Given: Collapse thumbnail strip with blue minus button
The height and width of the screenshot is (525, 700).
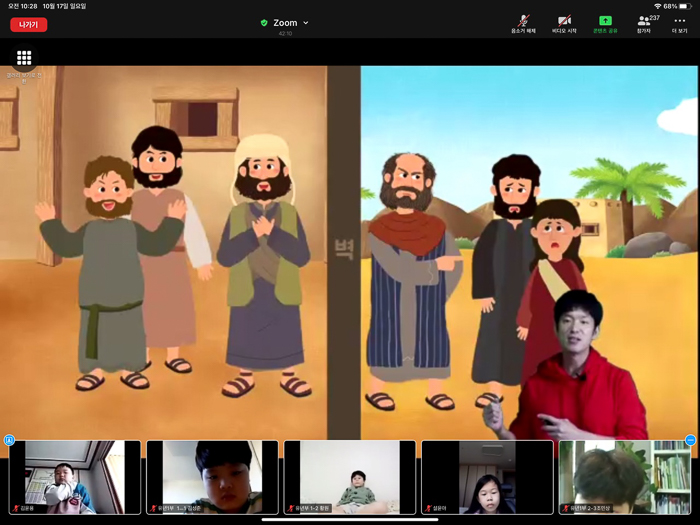Looking at the screenshot, I should point(690,440).
